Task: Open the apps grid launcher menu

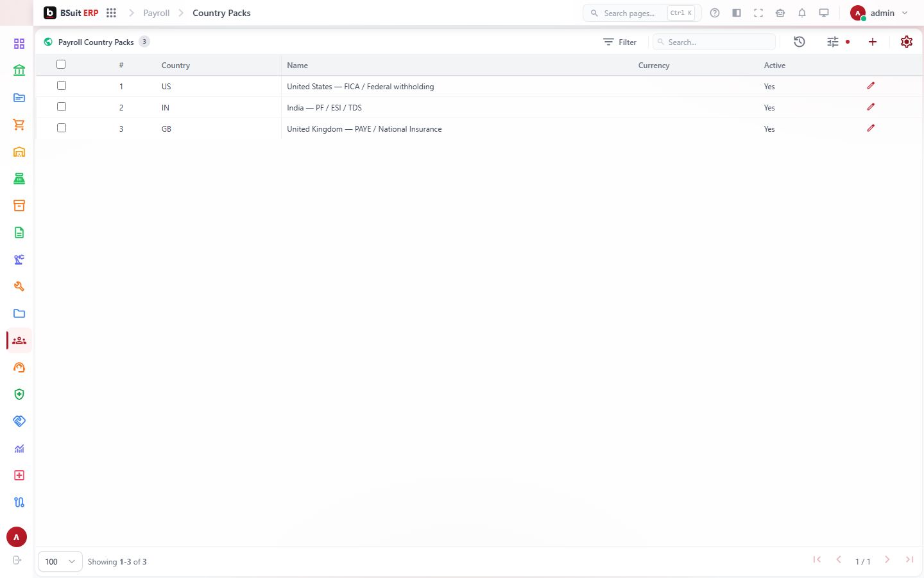Action: coord(111,13)
